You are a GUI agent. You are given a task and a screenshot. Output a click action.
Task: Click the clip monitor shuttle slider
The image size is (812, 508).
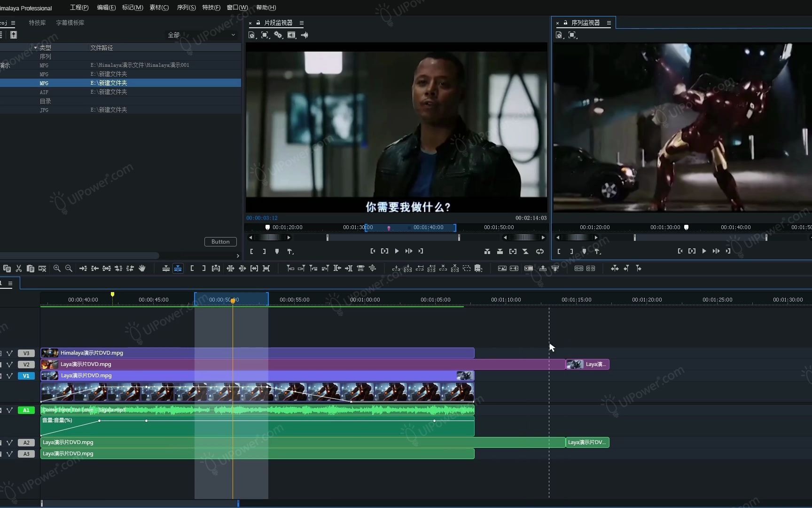coord(269,238)
